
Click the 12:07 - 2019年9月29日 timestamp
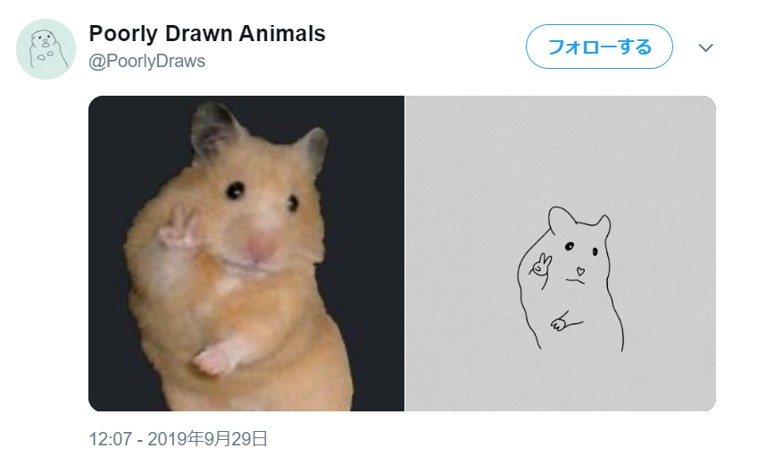pyautogui.click(x=178, y=439)
